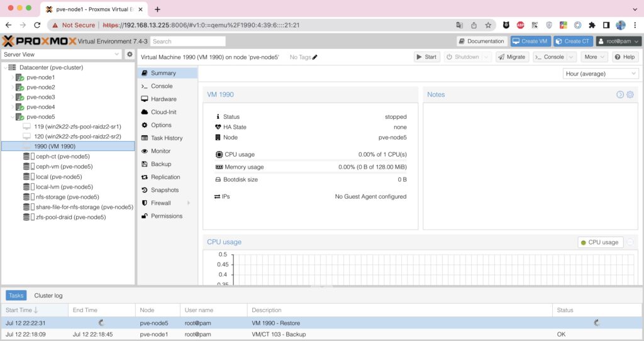
Task: Open the Snapshots section
Action: click(167, 190)
